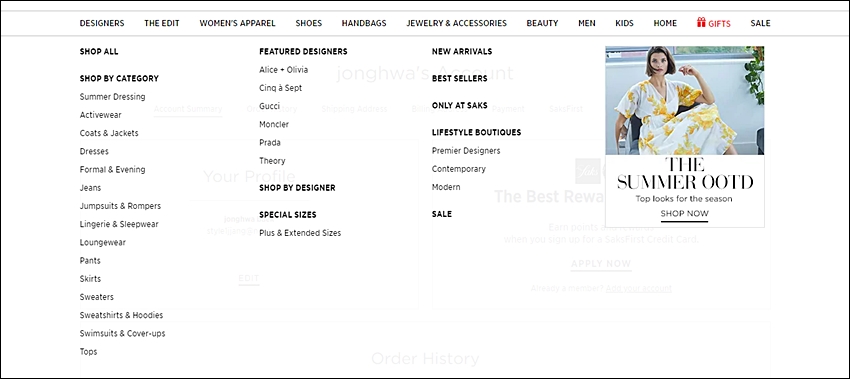This screenshot has height=379, width=850.
Task: Select the Moncler designer link
Action: click(x=274, y=124)
